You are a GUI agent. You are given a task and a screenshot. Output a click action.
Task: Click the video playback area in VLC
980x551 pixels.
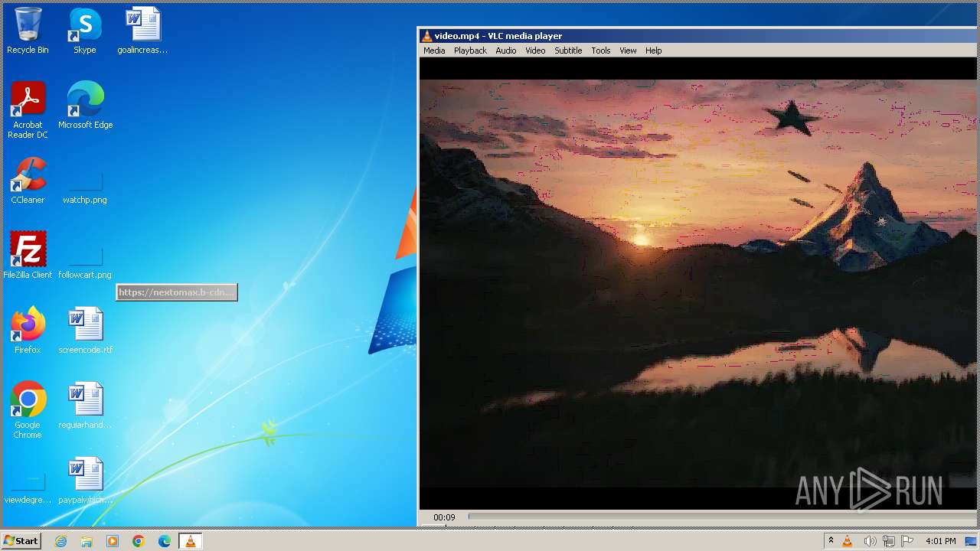point(697,283)
